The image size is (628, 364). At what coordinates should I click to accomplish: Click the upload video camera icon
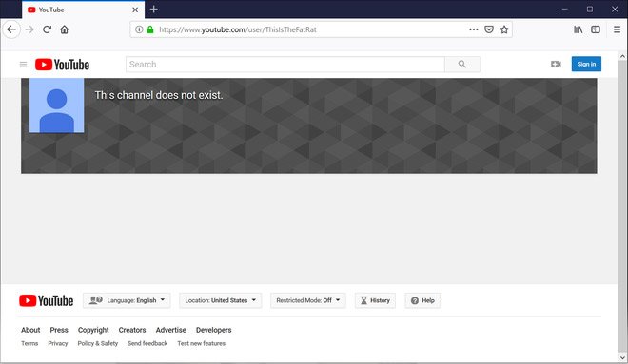coord(556,64)
